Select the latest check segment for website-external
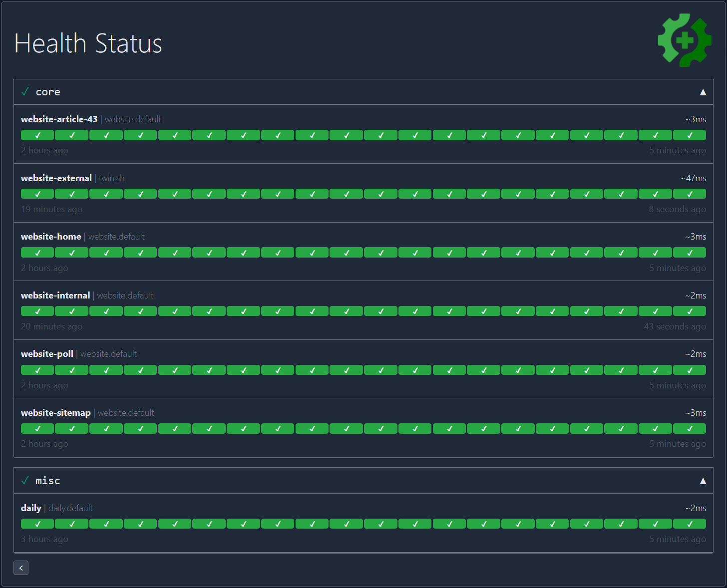 click(689, 194)
